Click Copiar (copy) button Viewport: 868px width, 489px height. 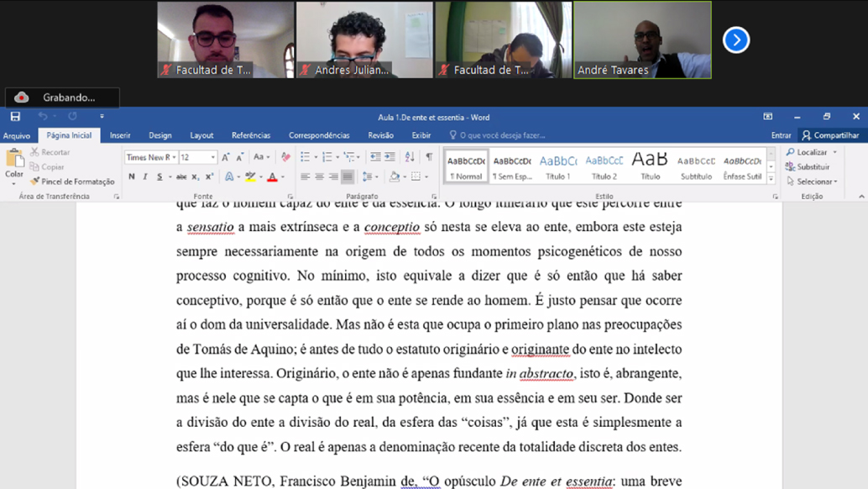click(47, 166)
